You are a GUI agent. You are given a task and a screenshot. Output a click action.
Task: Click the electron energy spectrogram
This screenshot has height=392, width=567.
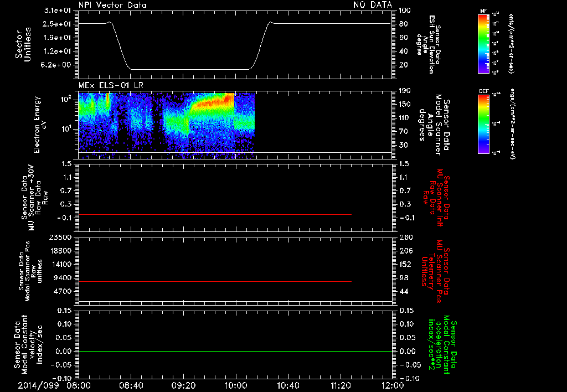(x=166, y=125)
